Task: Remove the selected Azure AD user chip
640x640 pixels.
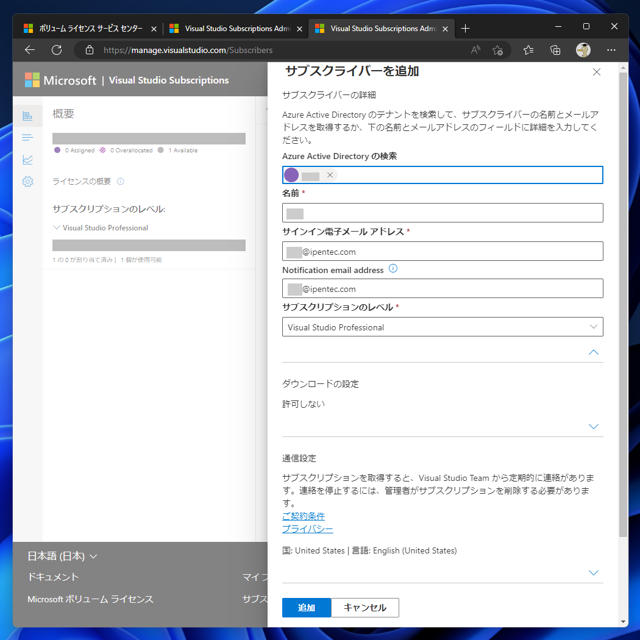Action: click(x=330, y=175)
